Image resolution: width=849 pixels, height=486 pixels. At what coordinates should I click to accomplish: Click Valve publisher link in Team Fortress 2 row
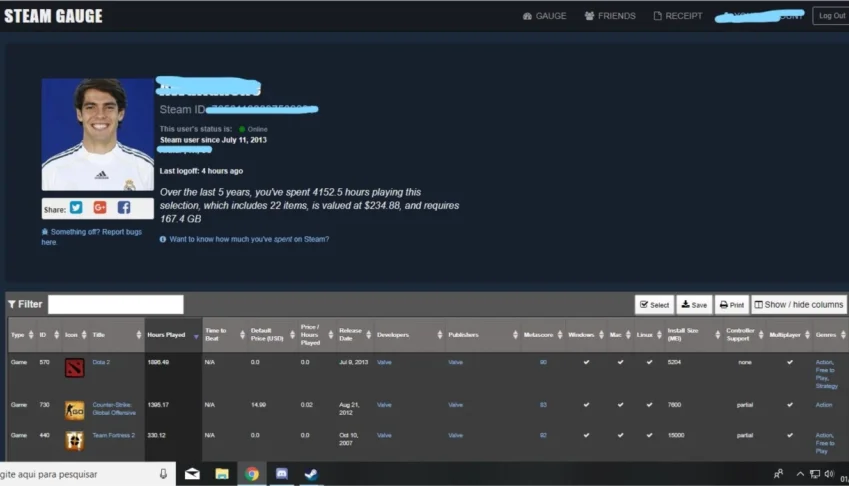(455, 435)
